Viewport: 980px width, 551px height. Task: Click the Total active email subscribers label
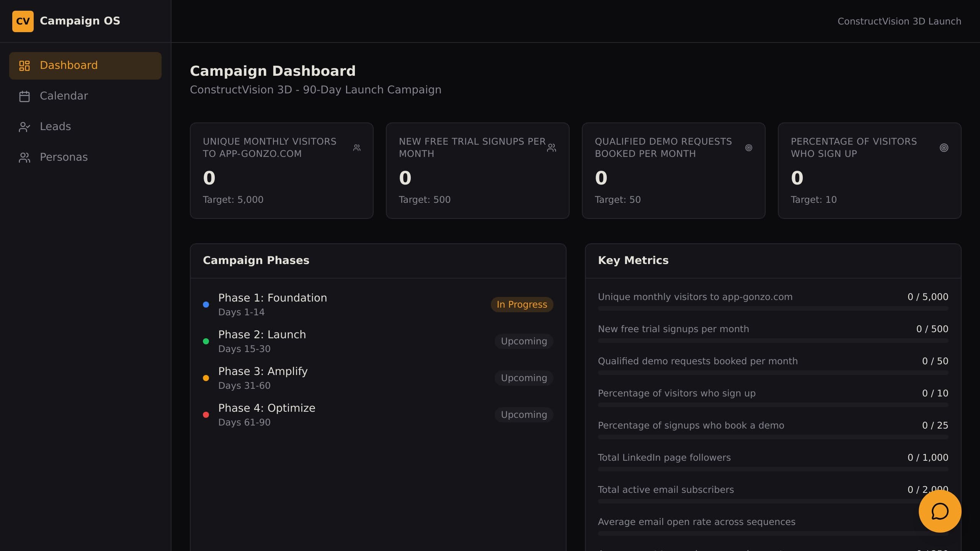(666, 490)
